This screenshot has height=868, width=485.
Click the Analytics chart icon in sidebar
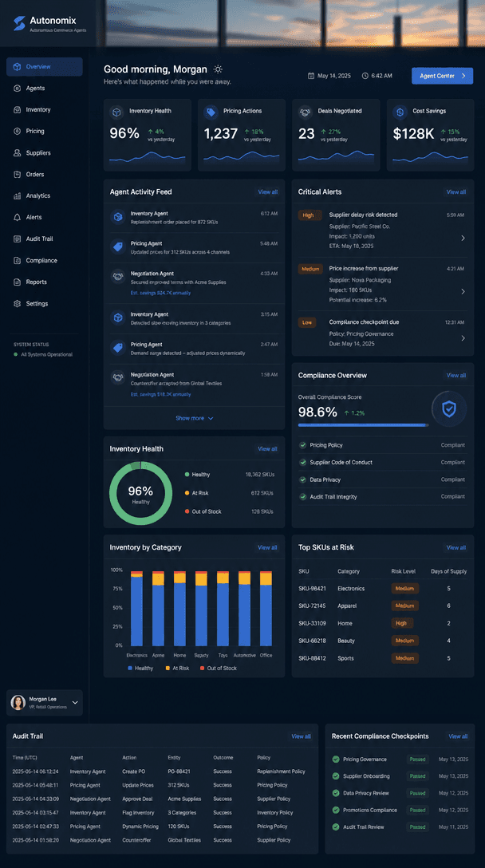[18, 196]
